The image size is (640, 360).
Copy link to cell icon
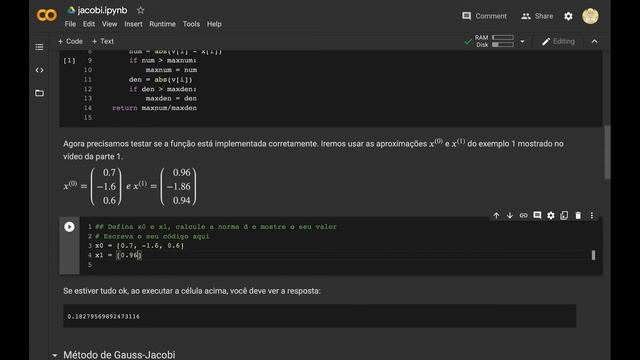[x=523, y=216]
